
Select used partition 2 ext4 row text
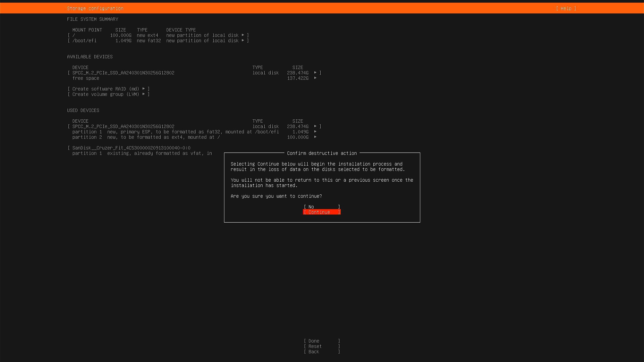146,137
